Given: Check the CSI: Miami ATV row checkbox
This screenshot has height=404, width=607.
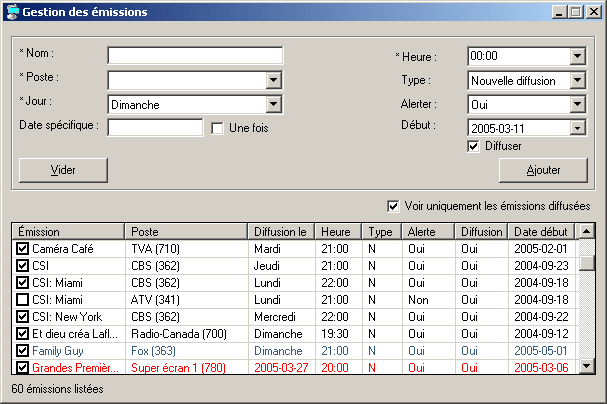Looking at the screenshot, I should tap(22, 300).
